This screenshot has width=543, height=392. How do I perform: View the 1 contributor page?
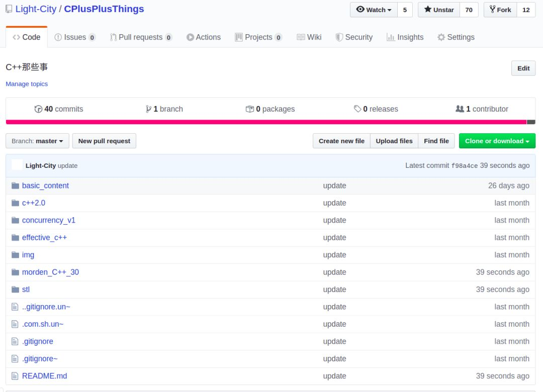(482, 109)
